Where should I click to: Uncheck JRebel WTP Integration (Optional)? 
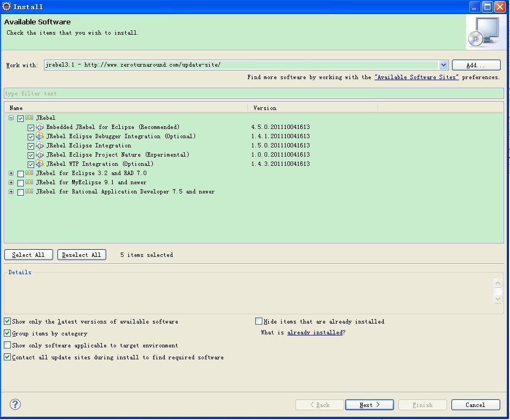31,164
